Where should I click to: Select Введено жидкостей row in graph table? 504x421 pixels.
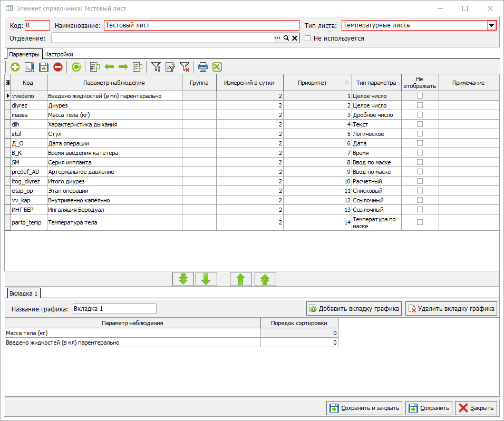(133, 342)
